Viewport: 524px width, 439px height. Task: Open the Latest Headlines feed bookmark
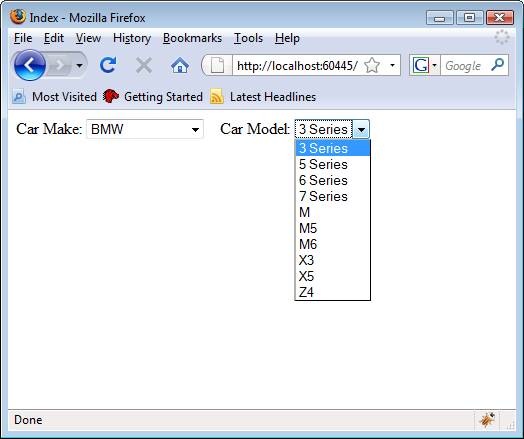tap(263, 97)
